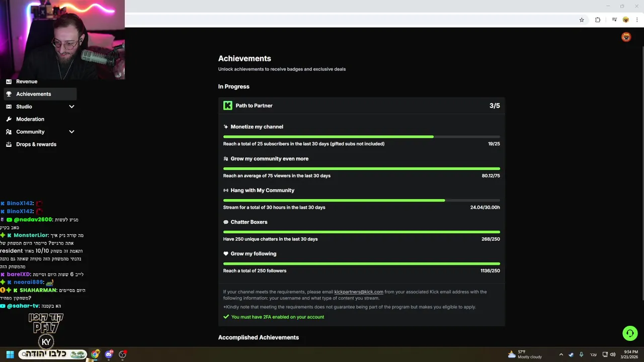Open the green support chat bubble
The width and height of the screenshot is (644, 362).
pyautogui.click(x=630, y=333)
